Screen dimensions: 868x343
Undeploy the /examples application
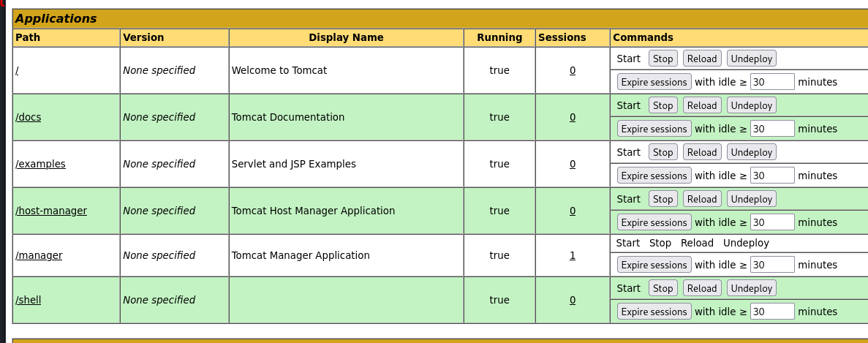coord(751,152)
